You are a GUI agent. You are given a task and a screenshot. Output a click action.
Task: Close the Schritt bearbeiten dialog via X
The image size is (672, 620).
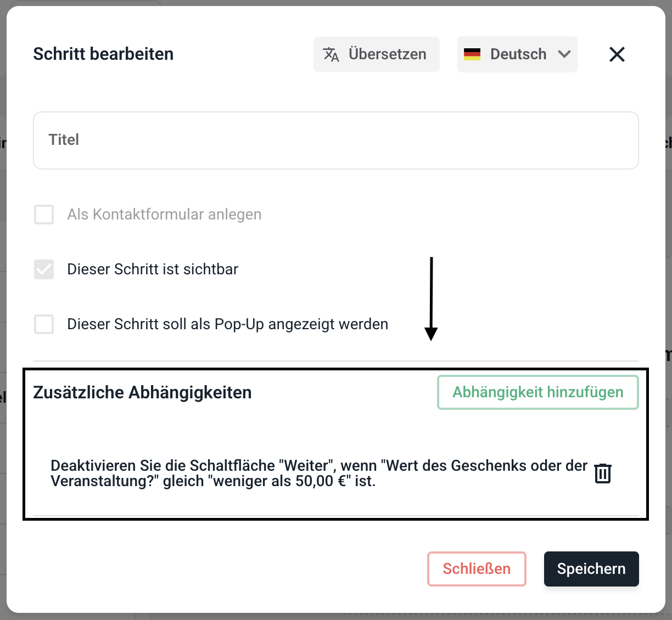pos(617,54)
